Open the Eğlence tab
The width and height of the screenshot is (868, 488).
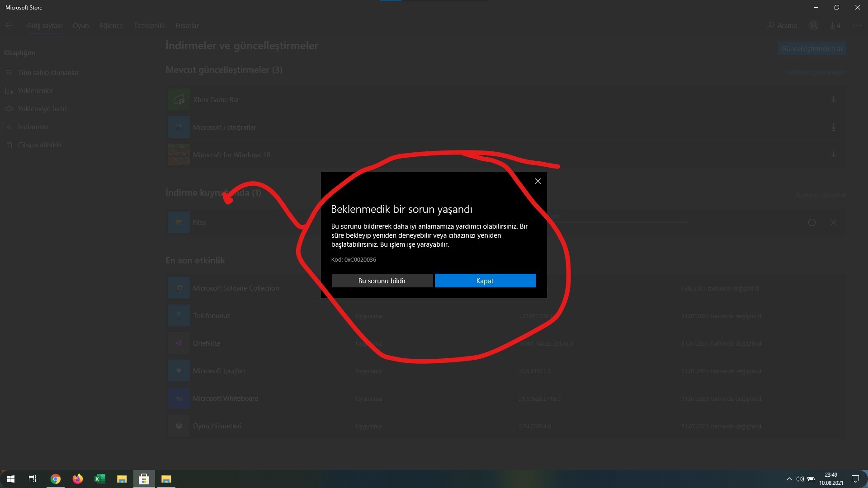coord(111,26)
